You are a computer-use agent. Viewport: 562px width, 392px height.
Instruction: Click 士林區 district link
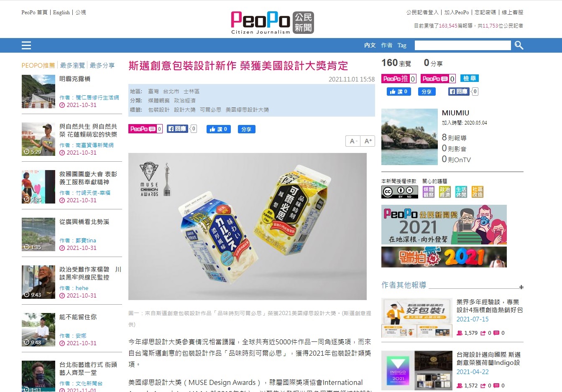(192, 91)
